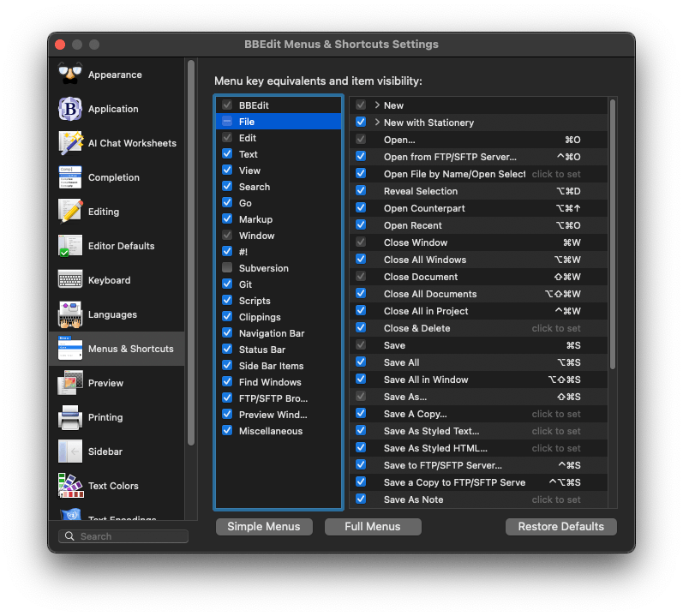The image size is (683, 616).
Task: Toggle the Preview Wind... menu checkbox
Action: point(227,414)
